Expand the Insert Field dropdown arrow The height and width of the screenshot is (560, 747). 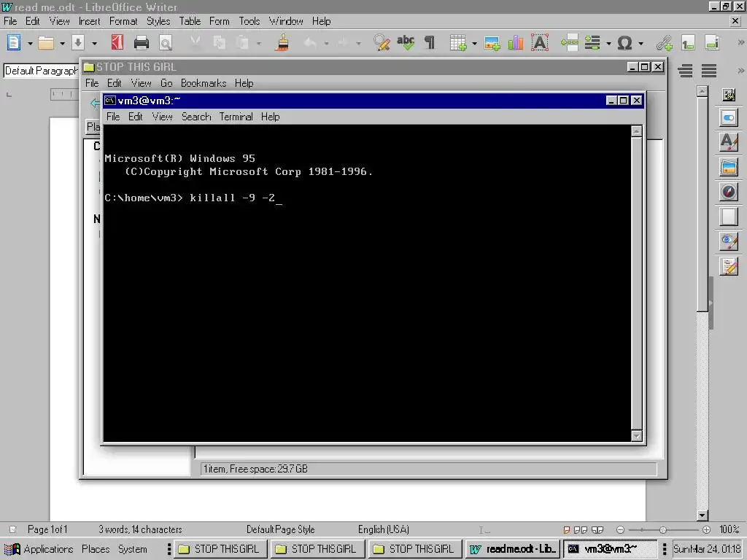pyautogui.click(x=608, y=43)
